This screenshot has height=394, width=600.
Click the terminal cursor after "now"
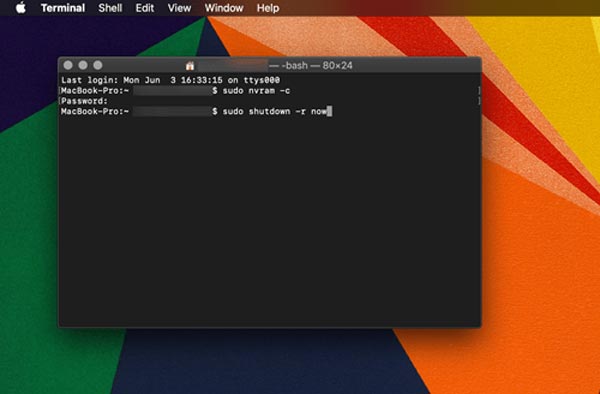tap(330, 111)
